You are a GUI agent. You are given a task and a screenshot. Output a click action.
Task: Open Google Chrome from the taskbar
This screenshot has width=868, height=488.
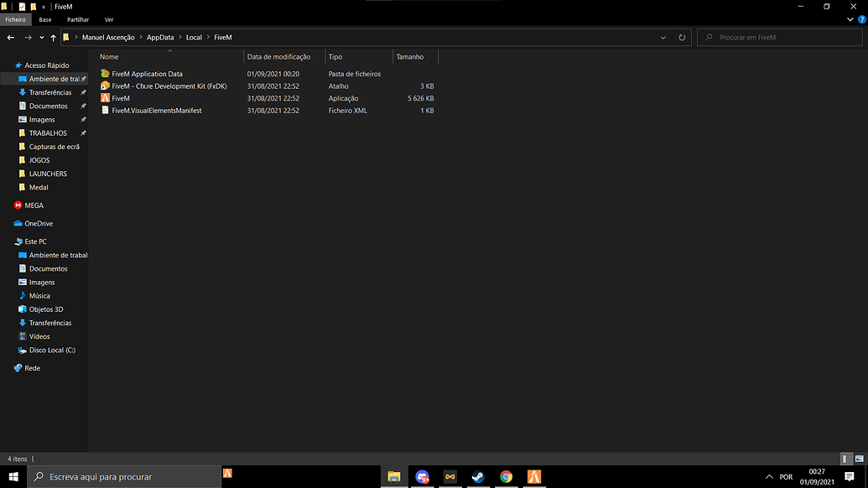507,476
